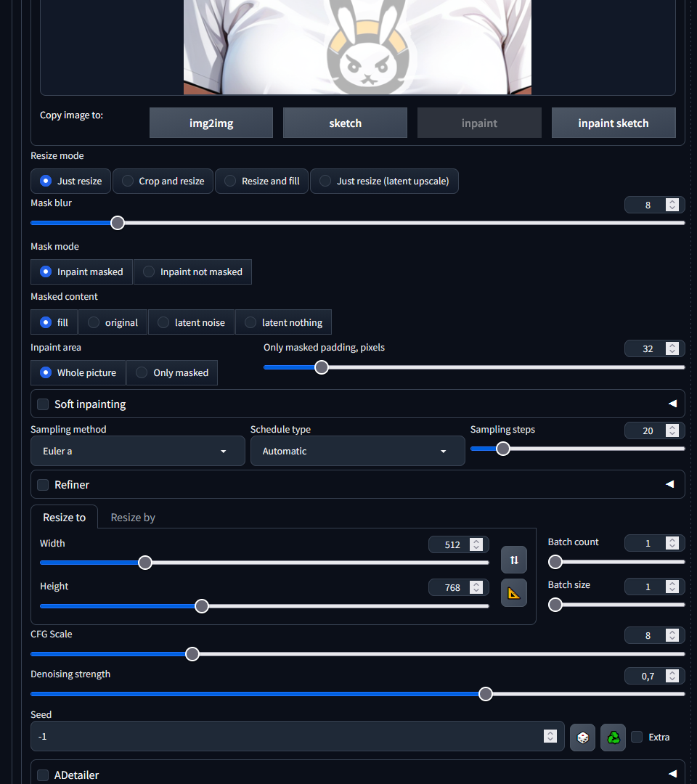Click the green recycle seed icon
The image size is (697, 784).
click(614, 738)
